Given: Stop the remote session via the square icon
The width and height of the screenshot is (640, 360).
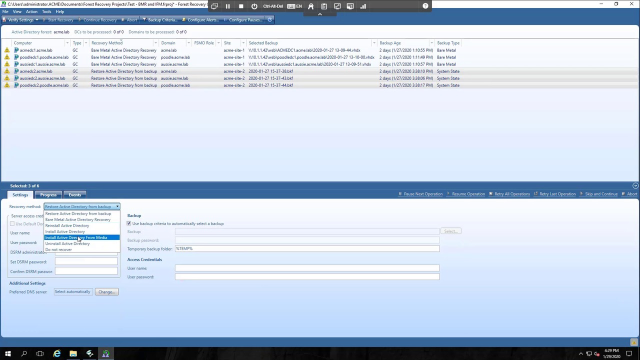Looking at the screenshot, I should pos(241,6).
